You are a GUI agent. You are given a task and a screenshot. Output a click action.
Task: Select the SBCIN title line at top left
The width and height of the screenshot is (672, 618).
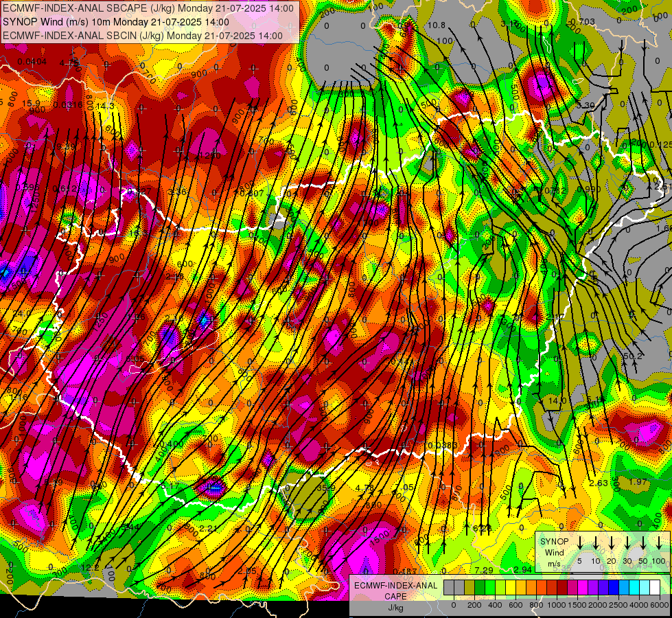142,36
